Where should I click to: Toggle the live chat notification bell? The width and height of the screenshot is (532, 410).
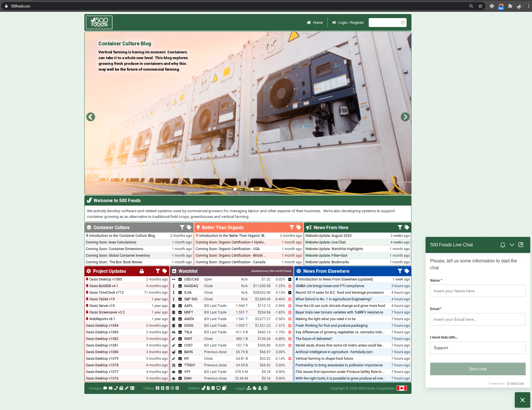503,245
